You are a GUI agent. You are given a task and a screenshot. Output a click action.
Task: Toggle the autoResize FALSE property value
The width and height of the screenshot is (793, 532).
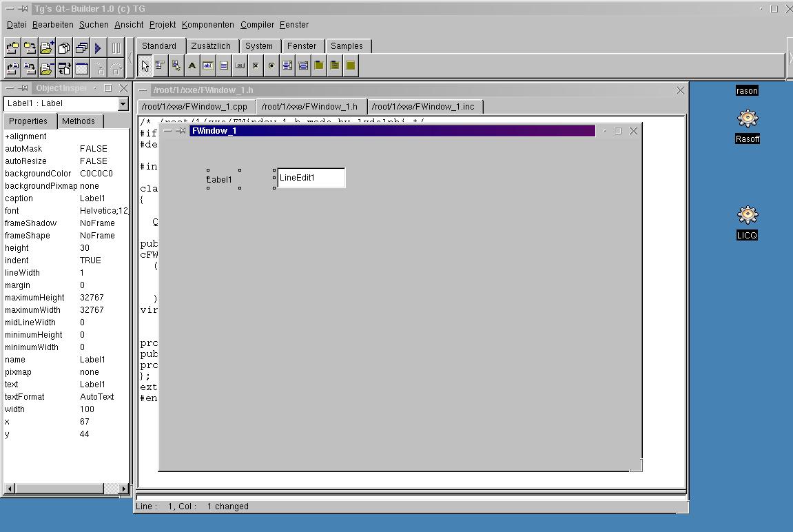(94, 161)
